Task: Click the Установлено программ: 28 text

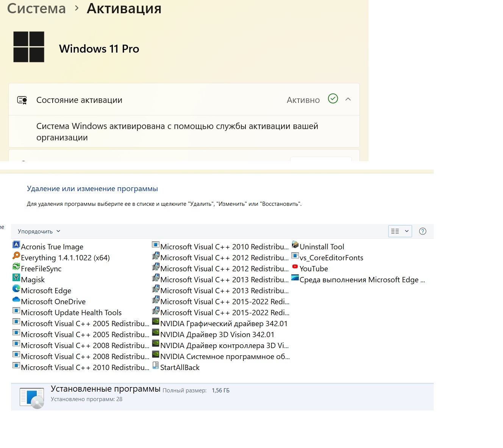Action: pyautogui.click(x=87, y=399)
